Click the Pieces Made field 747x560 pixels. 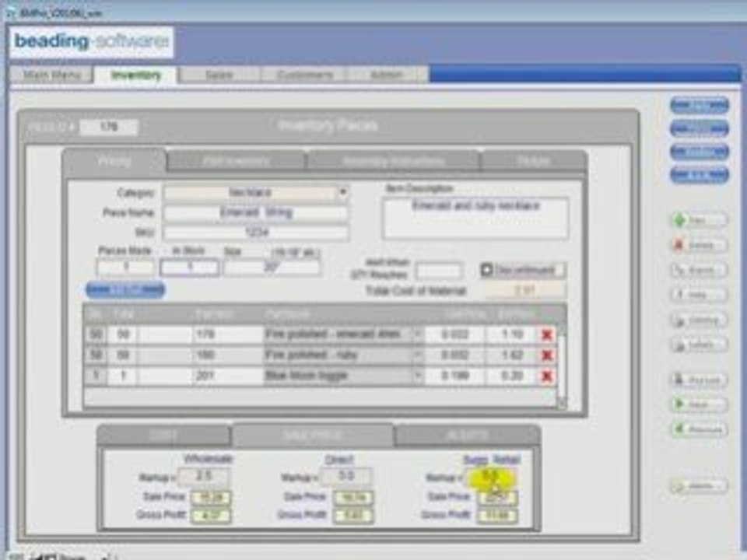point(125,267)
